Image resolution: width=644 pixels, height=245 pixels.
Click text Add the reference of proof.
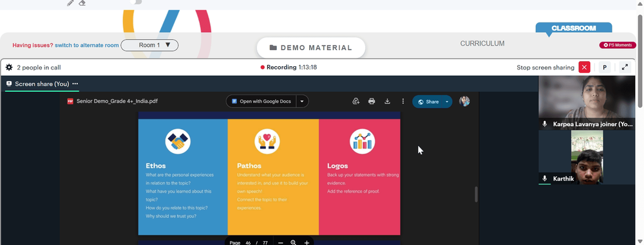pos(353,191)
